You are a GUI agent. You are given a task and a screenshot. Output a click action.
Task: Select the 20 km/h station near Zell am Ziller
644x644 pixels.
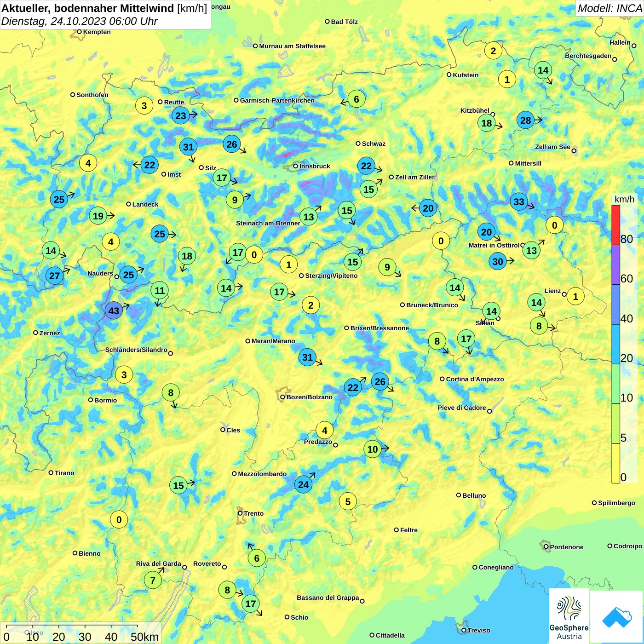pos(428,208)
